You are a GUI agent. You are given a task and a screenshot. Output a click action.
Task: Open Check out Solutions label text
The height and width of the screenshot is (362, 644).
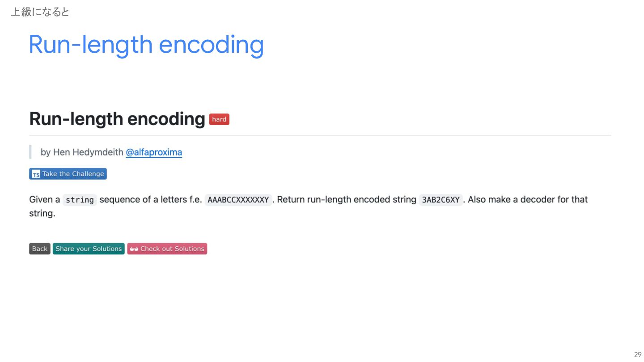pyautogui.click(x=172, y=249)
